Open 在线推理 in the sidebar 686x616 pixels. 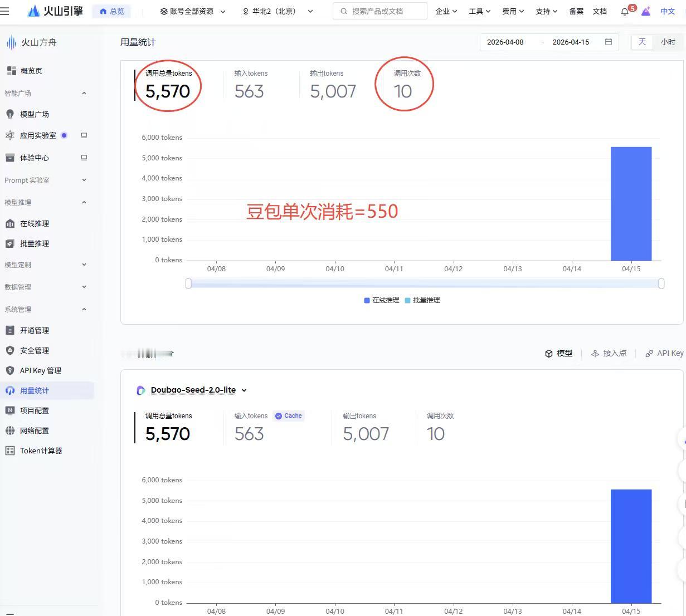[x=35, y=223]
